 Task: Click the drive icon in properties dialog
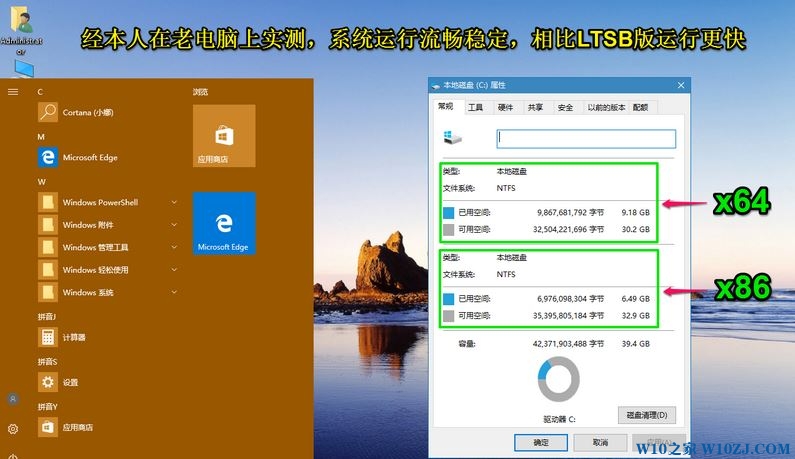(453, 138)
